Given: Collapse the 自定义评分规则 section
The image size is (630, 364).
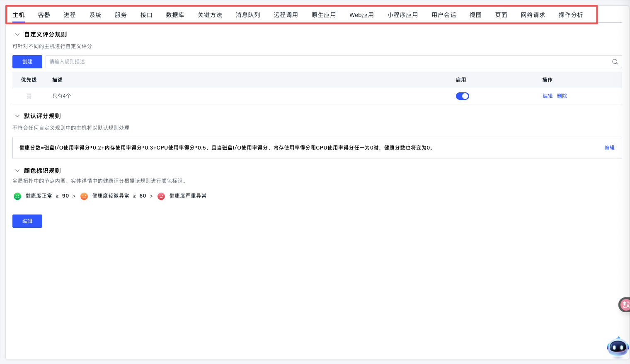Looking at the screenshot, I should (17, 35).
